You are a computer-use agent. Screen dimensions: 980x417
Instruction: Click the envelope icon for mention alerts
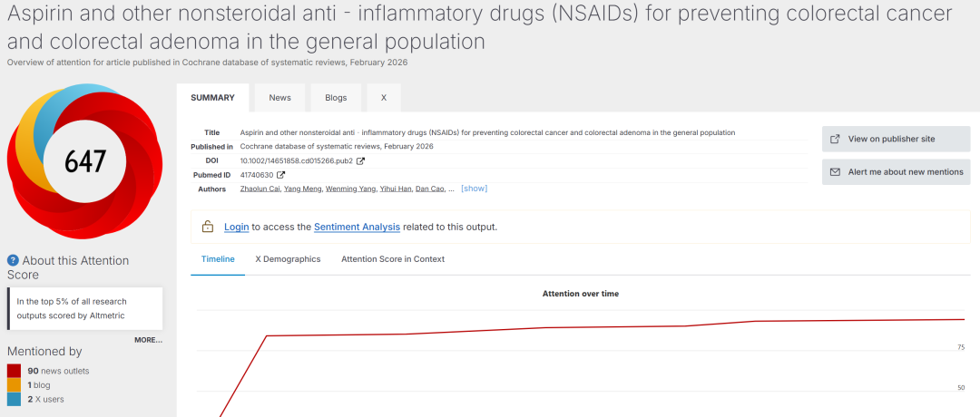click(835, 171)
